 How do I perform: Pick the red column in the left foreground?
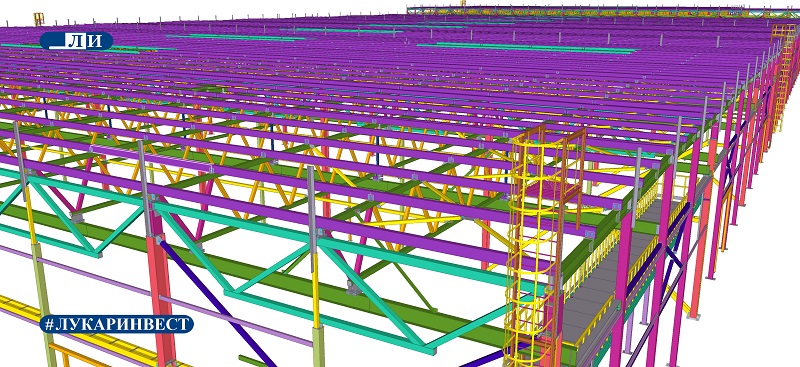161,291
